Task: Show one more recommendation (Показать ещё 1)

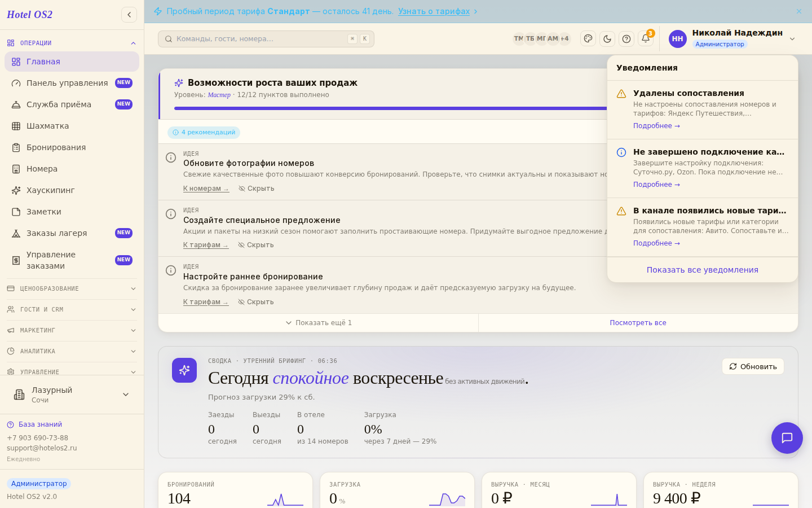Action: click(x=319, y=323)
